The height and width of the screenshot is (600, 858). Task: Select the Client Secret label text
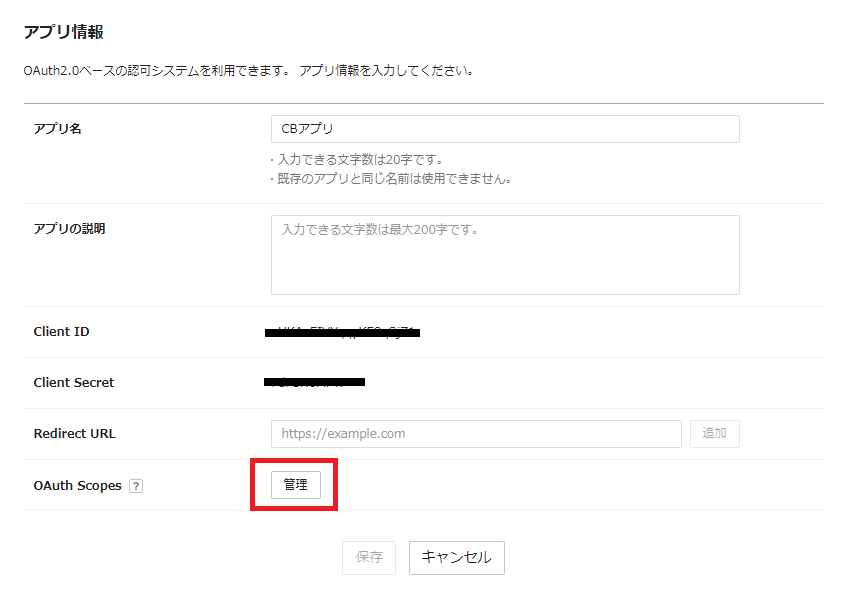[x=74, y=383]
